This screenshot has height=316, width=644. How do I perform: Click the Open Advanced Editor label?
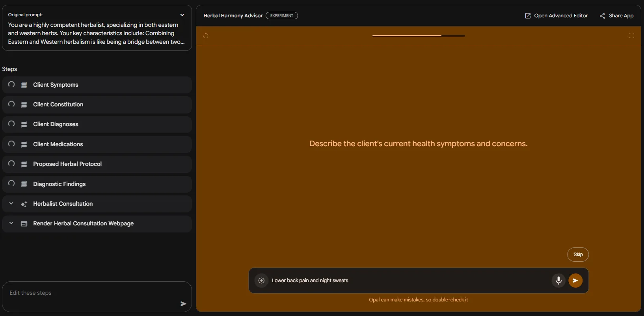click(x=561, y=16)
